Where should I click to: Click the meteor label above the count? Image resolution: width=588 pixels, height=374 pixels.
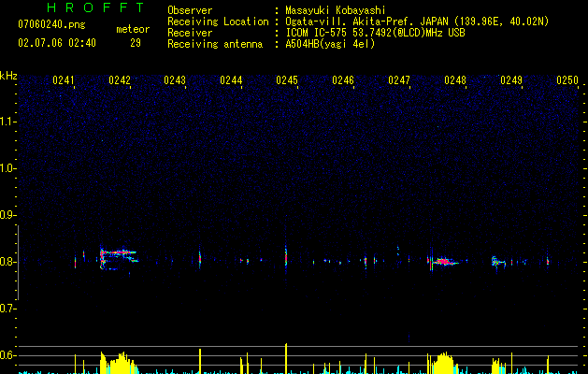pyautogui.click(x=133, y=29)
